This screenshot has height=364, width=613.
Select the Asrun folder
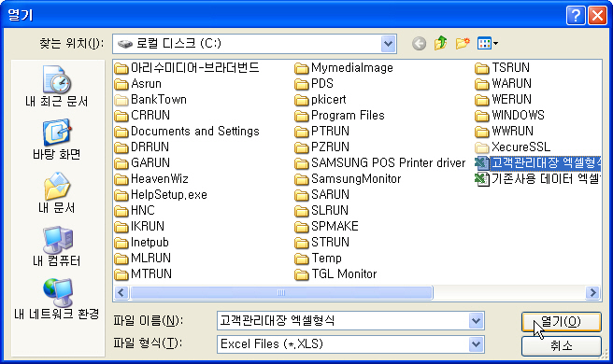pyautogui.click(x=138, y=84)
